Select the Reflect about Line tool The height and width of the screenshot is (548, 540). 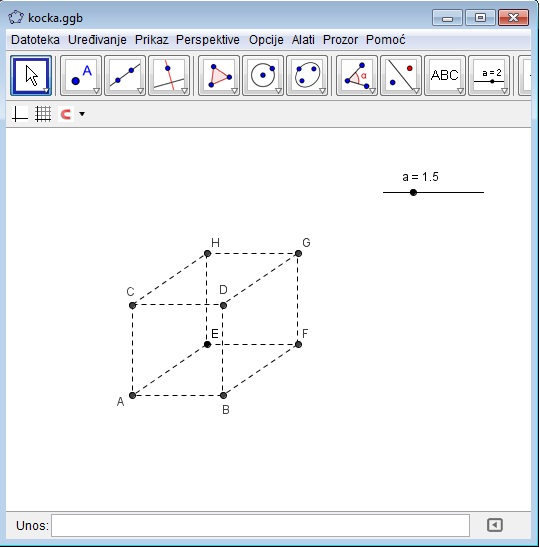point(401,75)
